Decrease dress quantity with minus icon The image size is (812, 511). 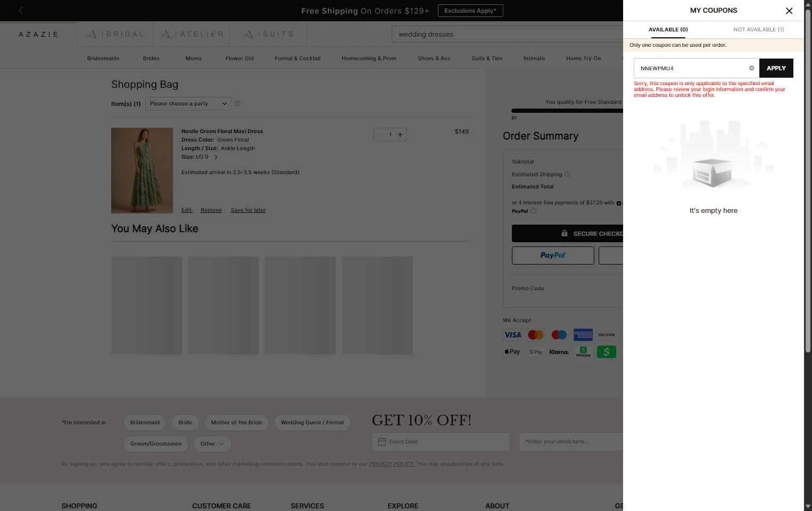pyautogui.click(x=380, y=135)
